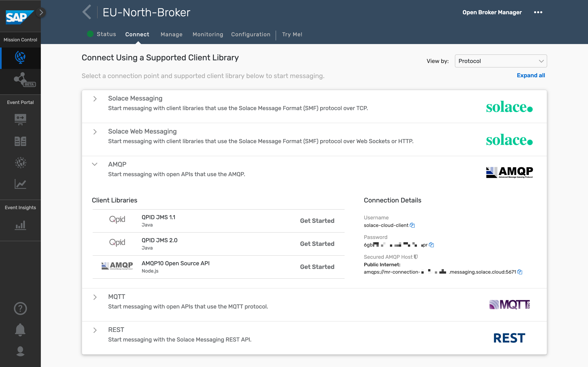
Task: Toggle the MQTT section open
Action: pyautogui.click(x=95, y=296)
